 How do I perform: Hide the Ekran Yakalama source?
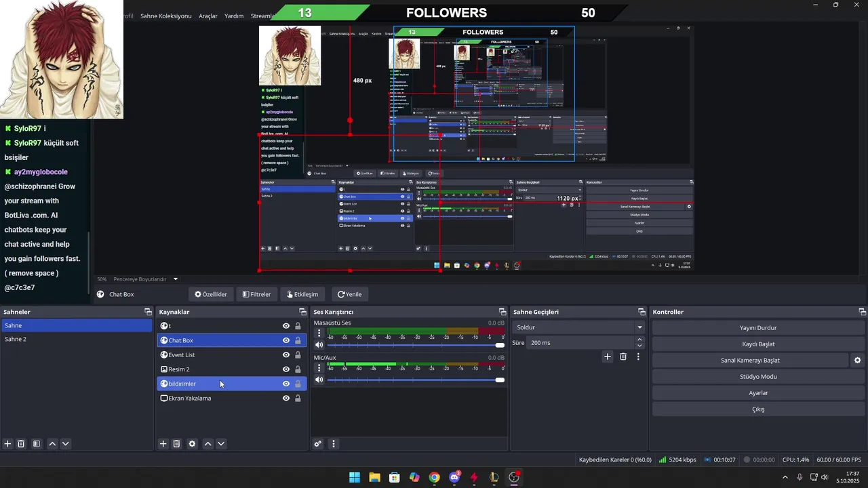coord(286,398)
